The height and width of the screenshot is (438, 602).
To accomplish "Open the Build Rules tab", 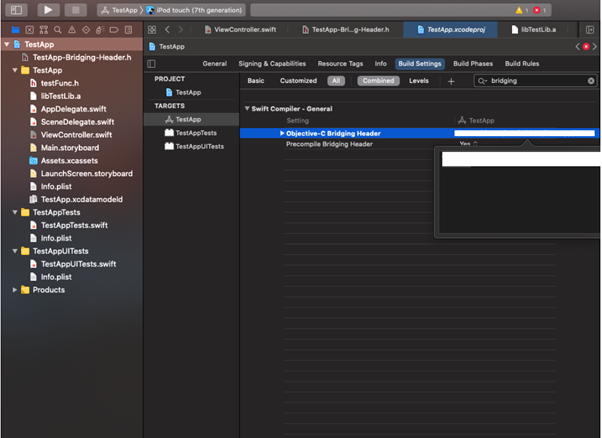I will pos(522,64).
